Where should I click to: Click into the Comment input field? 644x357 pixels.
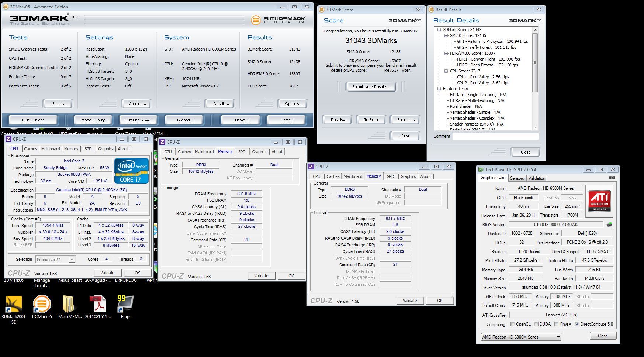click(496, 136)
